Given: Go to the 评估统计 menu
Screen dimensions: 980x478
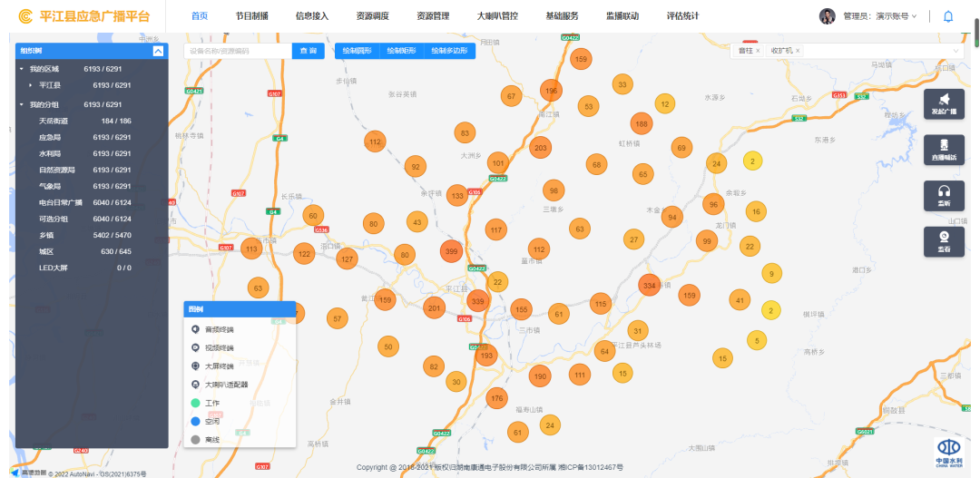Looking at the screenshot, I should (682, 16).
